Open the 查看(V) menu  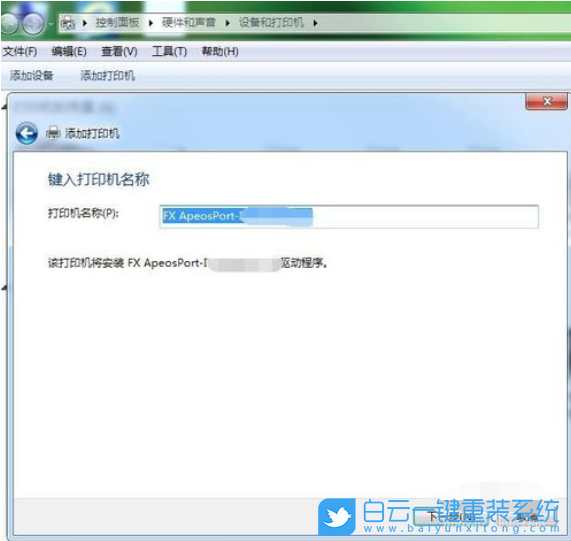(x=119, y=51)
